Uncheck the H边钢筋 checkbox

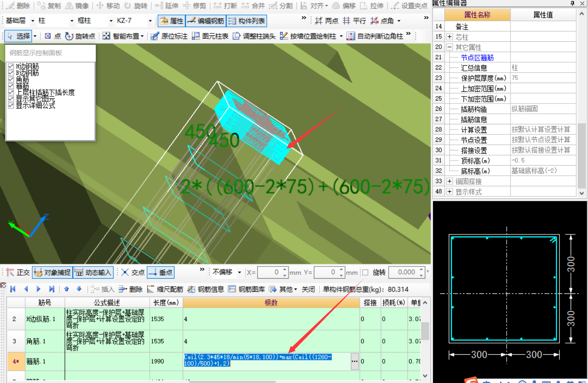point(11,67)
